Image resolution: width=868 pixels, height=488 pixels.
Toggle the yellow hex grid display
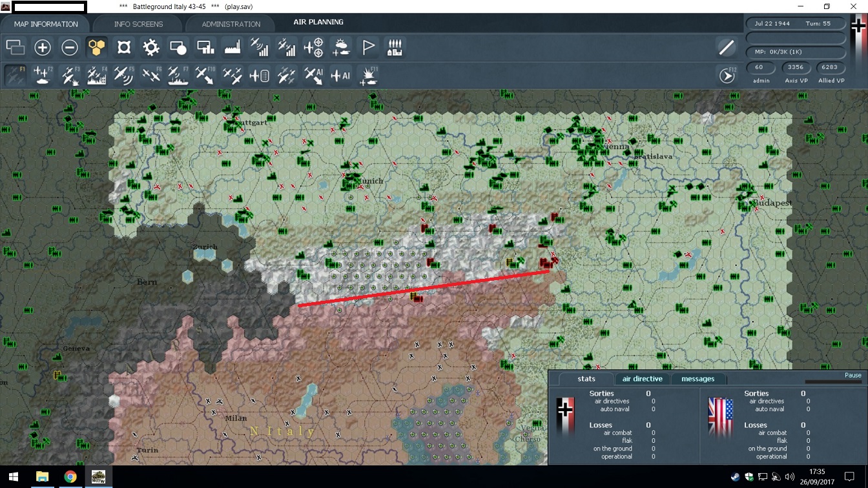coord(97,48)
